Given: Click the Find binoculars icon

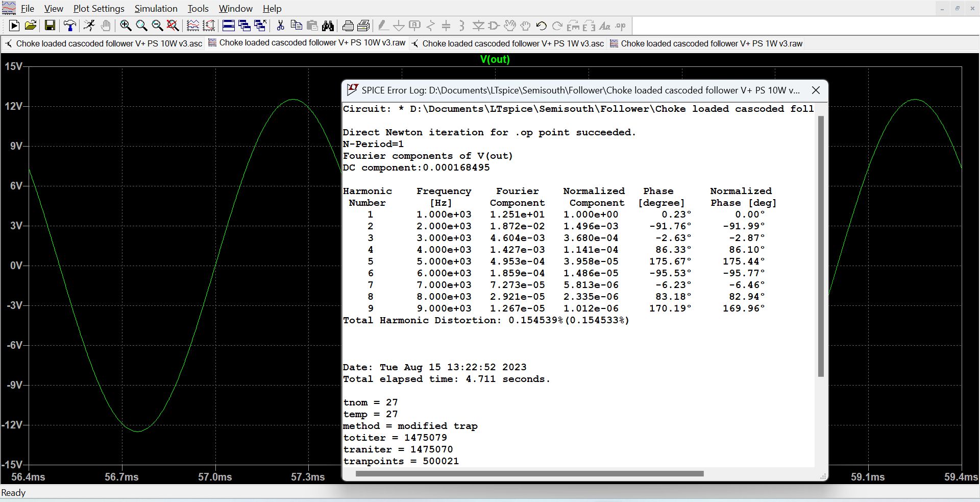Looking at the screenshot, I should click(328, 26).
